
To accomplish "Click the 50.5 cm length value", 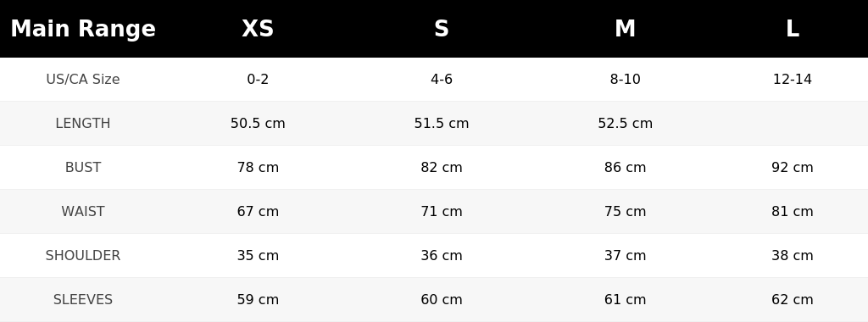I will coord(258,124).
